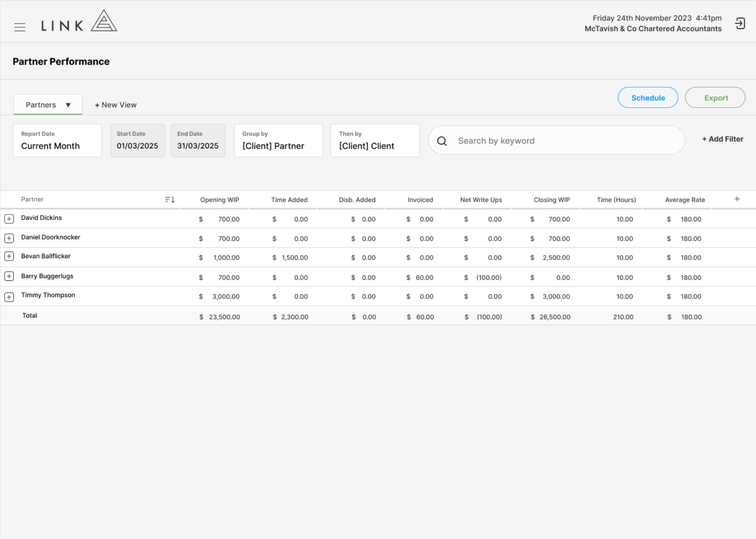Image resolution: width=756 pixels, height=539 pixels.
Task: Click the Schedule button
Action: pyautogui.click(x=648, y=98)
